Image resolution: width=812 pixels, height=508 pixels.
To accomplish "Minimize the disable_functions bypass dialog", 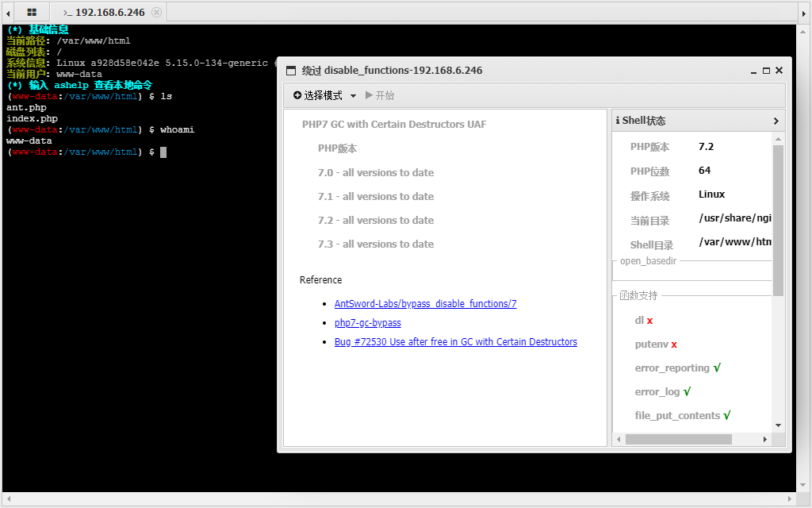I will (x=753, y=71).
